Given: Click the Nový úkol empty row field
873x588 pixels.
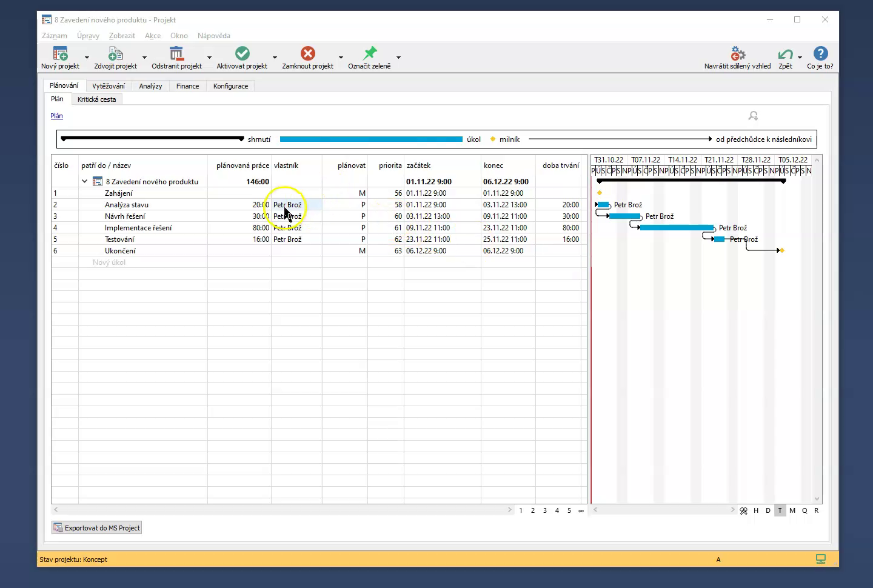Looking at the screenshot, I should pyautogui.click(x=109, y=262).
